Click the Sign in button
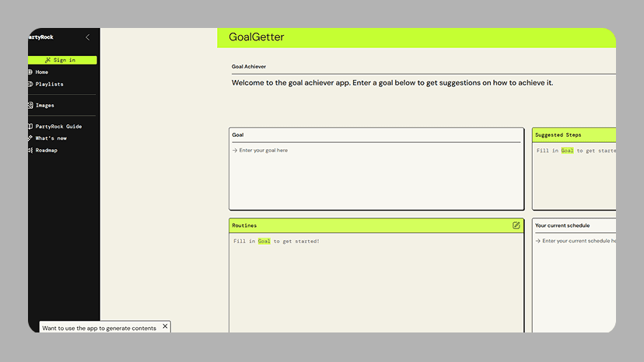 click(x=62, y=60)
